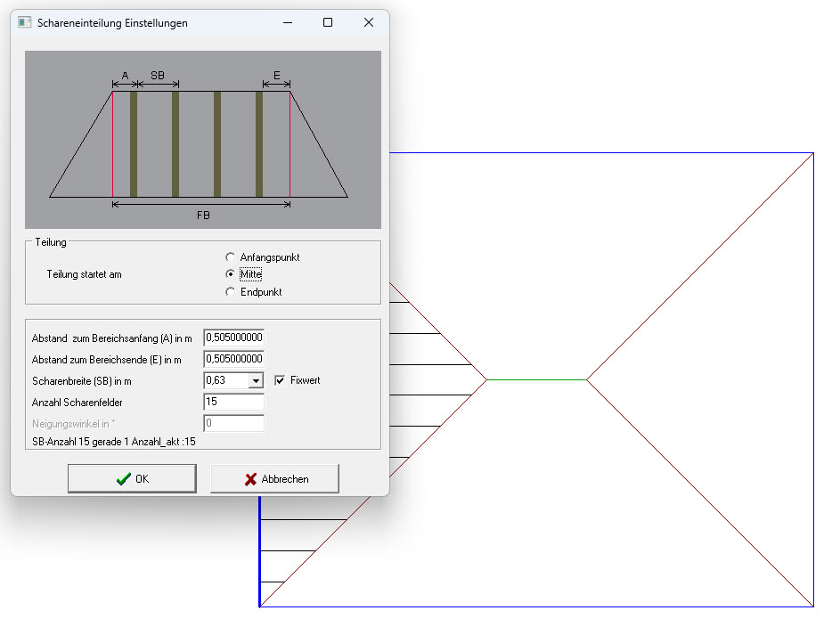Click the dialog's title bar application icon

[25, 23]
